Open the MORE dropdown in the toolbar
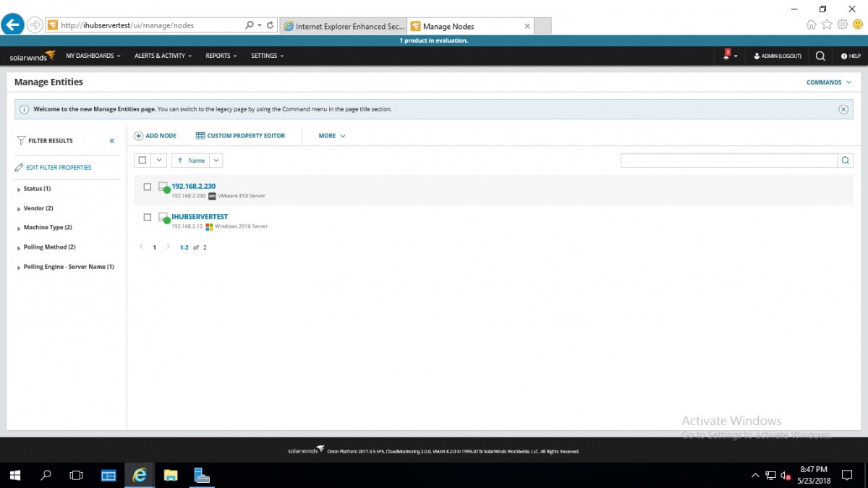The width and height of the screenshot is (868, 488). pyautogui.click(x=331, y=135)
